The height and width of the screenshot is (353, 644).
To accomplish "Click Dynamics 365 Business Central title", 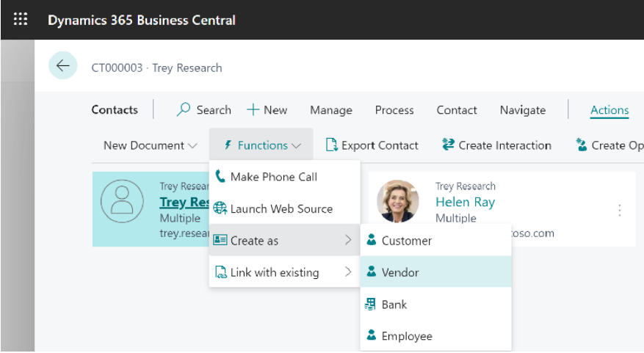I will [142, 20].
